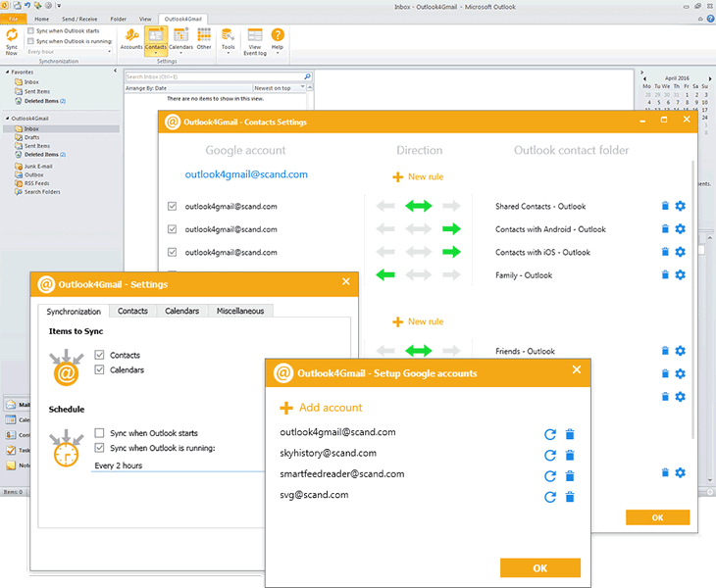Select two-way arrow for Friends - Outlook rule
The height and width of the screenshot is (588, 716).
[x=418, y=351]
